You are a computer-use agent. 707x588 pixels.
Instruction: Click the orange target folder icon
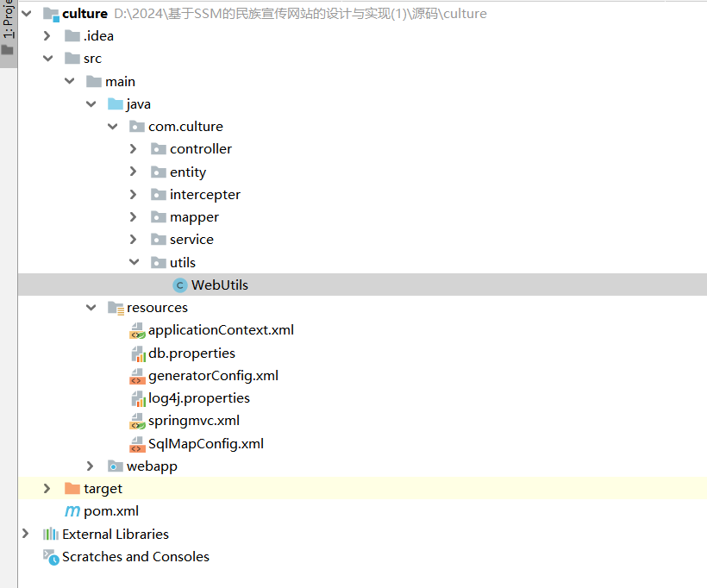click(72, 489)
